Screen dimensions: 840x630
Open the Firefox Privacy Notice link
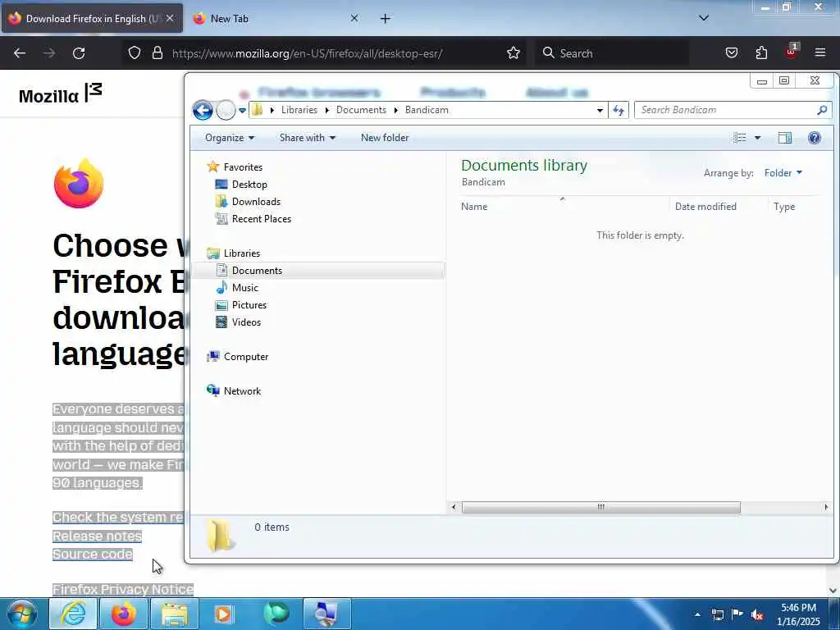[x=123, y=589]
